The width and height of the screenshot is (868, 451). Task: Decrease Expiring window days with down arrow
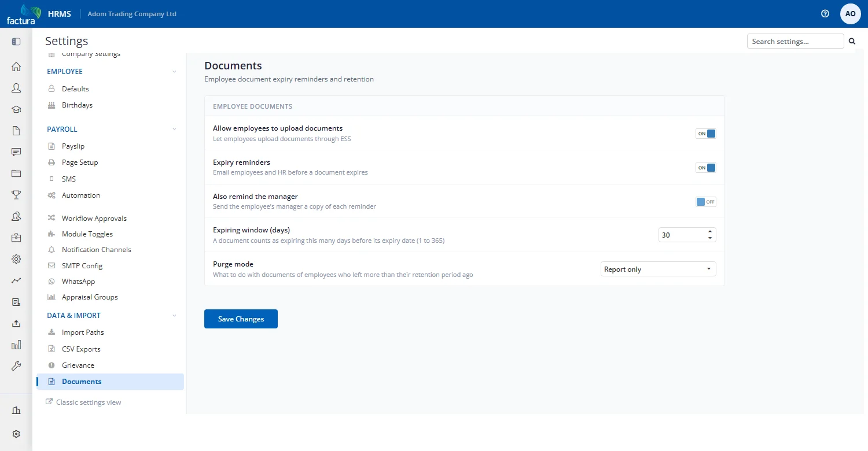click(x=710, y=238)
